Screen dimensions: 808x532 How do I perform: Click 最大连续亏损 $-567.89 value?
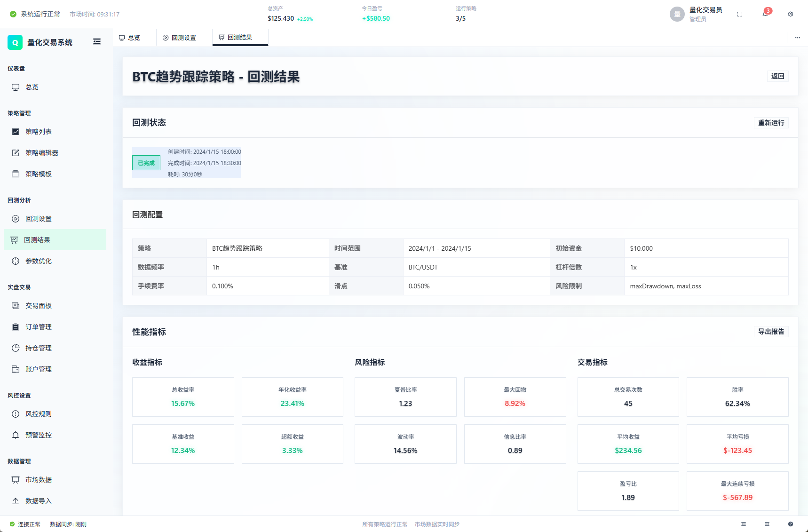coord(737,498)
